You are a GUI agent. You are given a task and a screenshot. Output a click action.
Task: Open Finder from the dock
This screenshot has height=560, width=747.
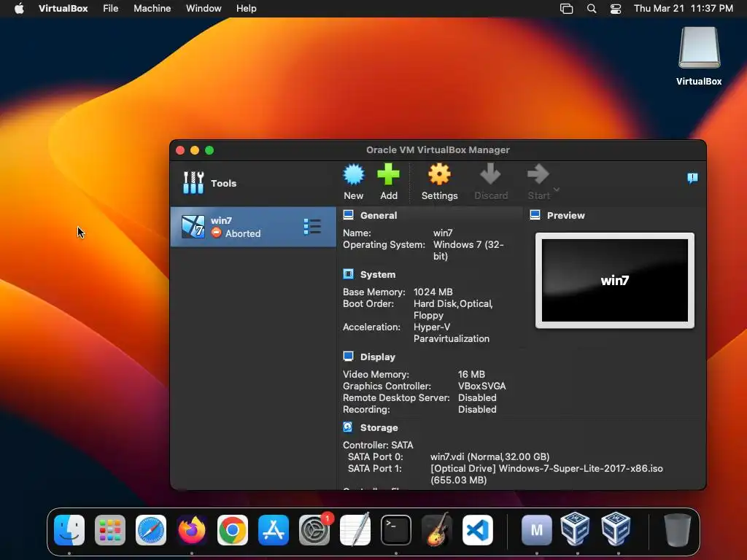(69, 530)
